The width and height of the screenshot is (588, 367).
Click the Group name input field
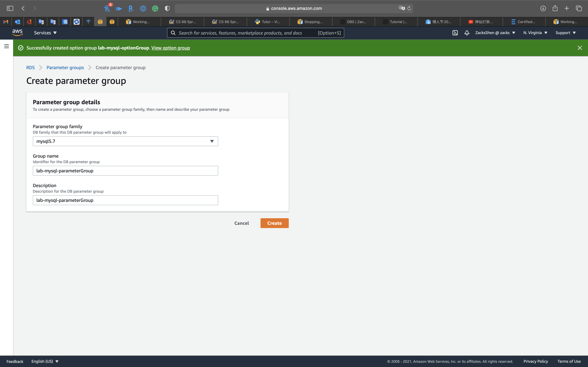point(125,171)
